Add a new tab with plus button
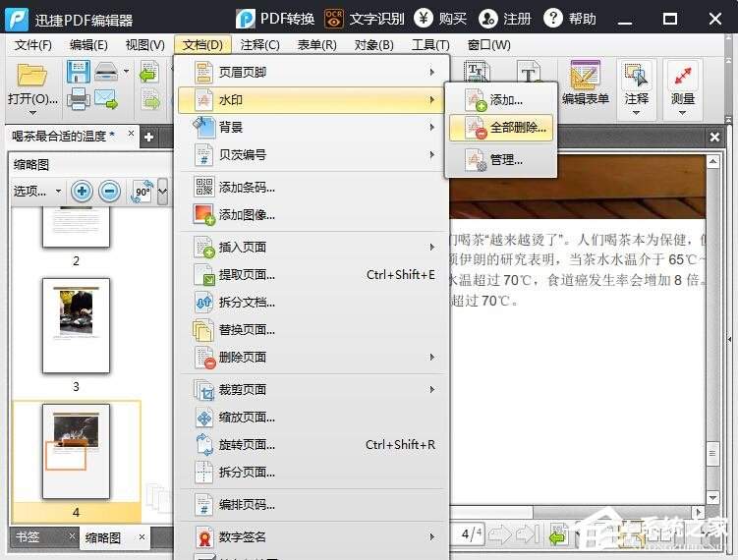The width and height of the screenshot is (738, 560). click(x=148, y=137)
